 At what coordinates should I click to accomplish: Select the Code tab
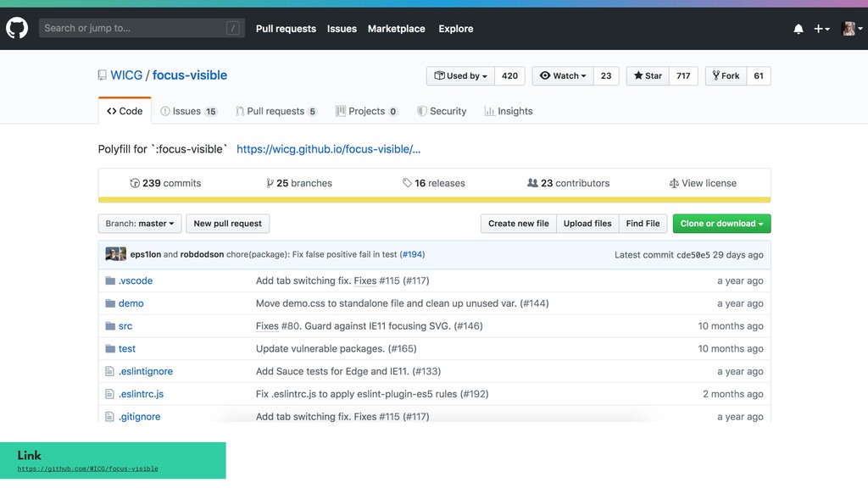(125, 111)
